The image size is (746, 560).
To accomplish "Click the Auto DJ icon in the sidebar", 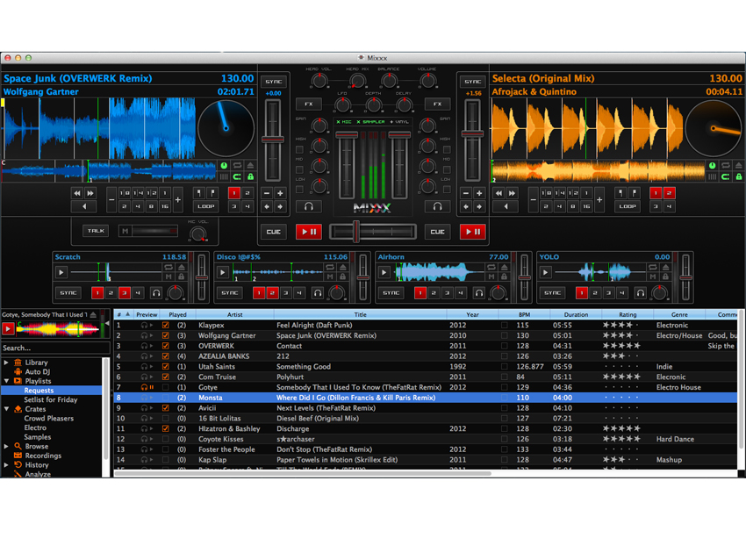I will [x=18, y=372].
